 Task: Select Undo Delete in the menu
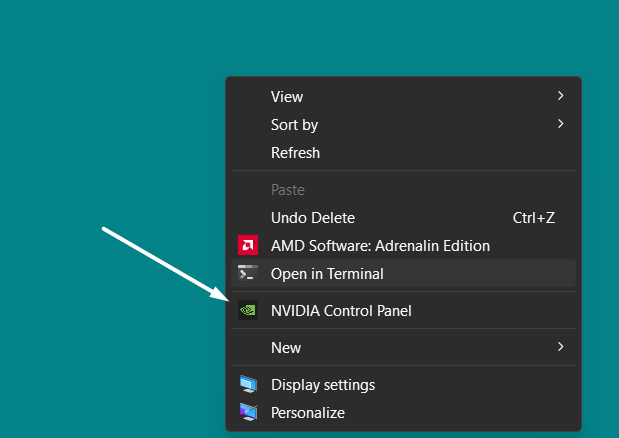tap(312, 218)
